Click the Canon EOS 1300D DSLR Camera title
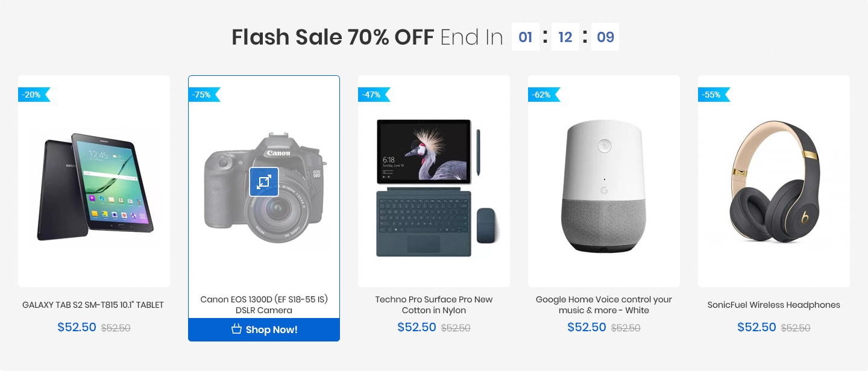This screenshot has width=868, height=371. coord(264,305)
